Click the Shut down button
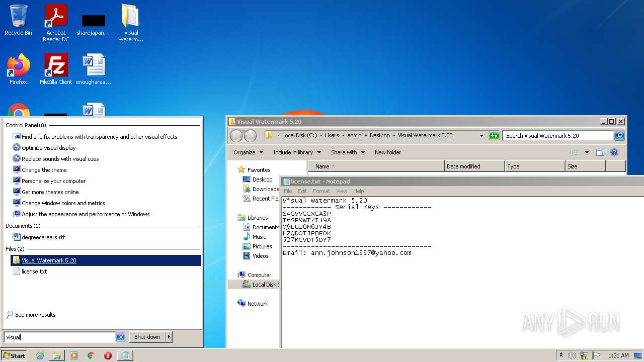 [x=147, y=337]
